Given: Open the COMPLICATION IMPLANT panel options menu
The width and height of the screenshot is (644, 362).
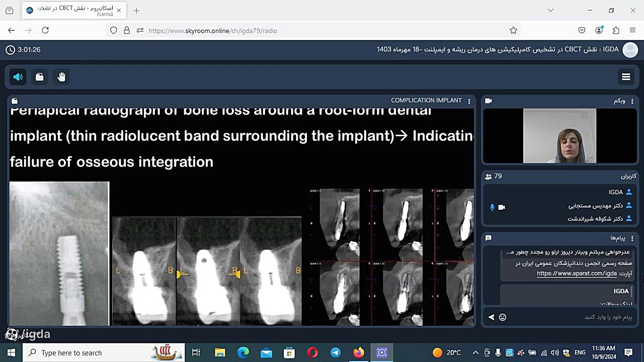Looking at the screenshot, I should point(469,101).
